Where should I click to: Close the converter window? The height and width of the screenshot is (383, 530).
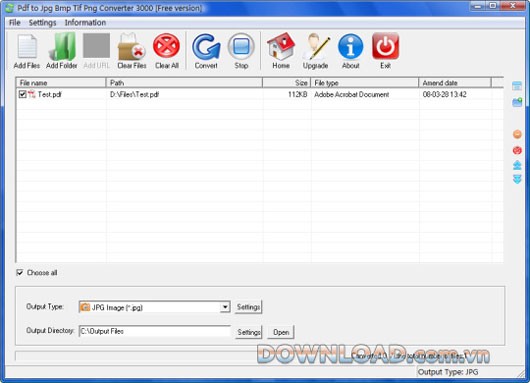pos(512,6)
